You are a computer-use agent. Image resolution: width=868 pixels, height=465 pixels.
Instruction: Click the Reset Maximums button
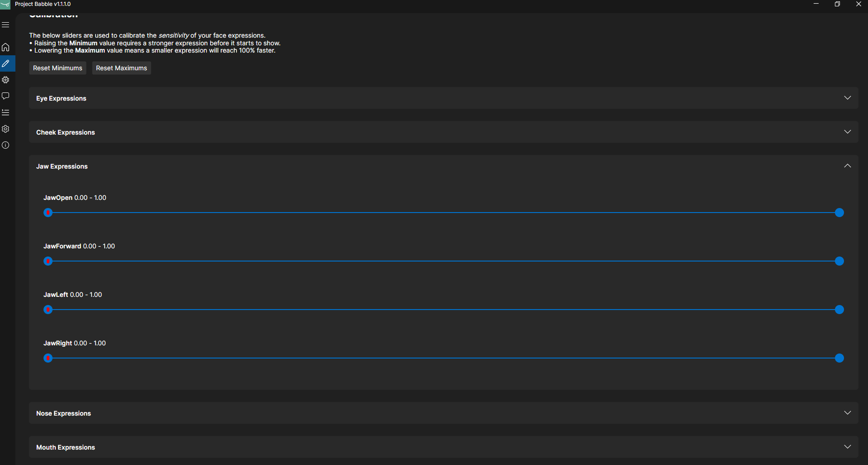(121, 68)
